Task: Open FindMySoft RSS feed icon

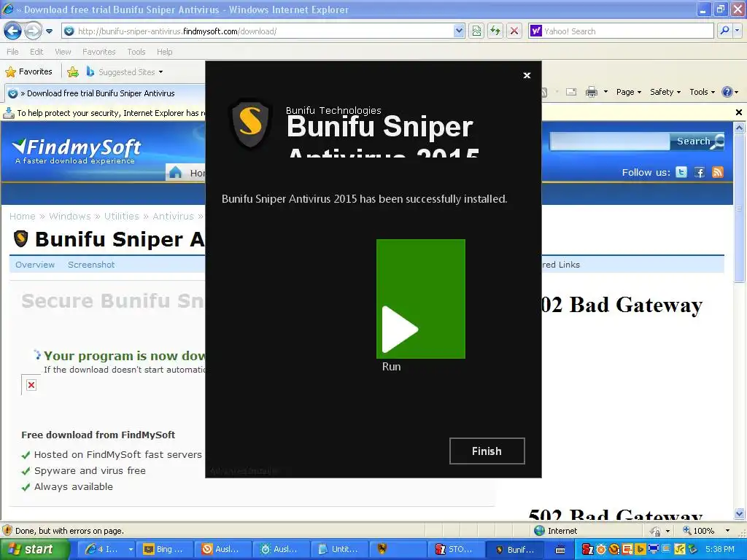Action: pyautogui.click(x=718, y=172)
